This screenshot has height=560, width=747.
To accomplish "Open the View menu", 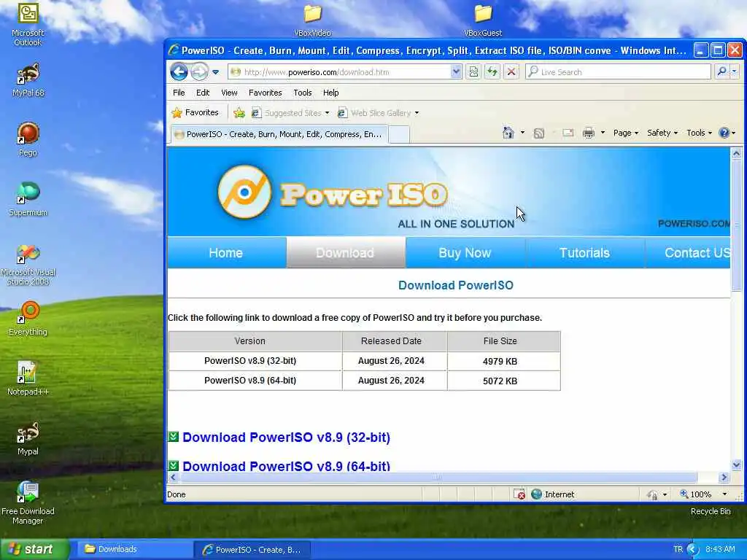I will [229, 93].
